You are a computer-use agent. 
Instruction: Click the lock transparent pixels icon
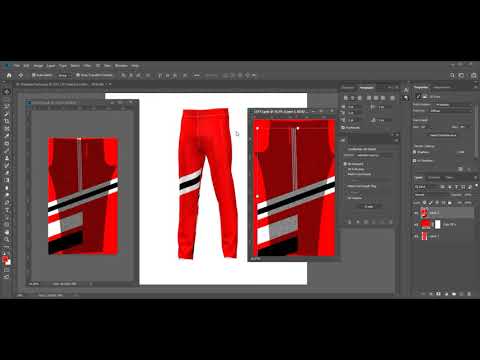425,202
